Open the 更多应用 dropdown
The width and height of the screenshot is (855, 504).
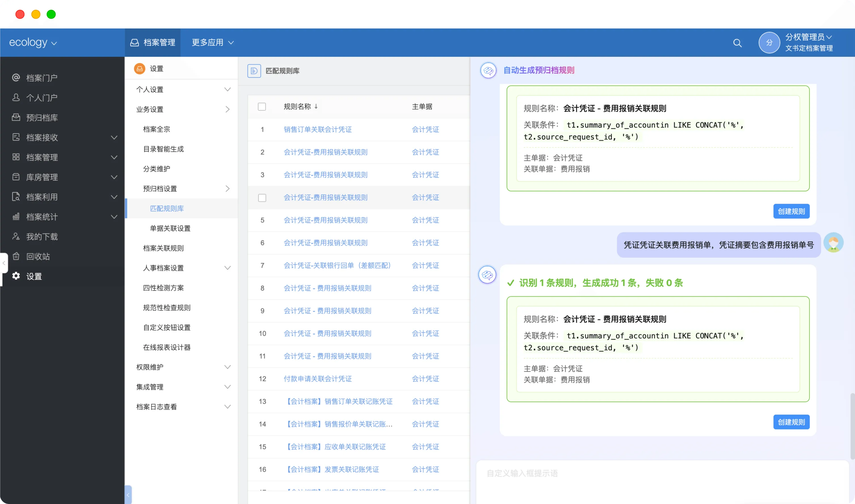click(x=213, y=42)
